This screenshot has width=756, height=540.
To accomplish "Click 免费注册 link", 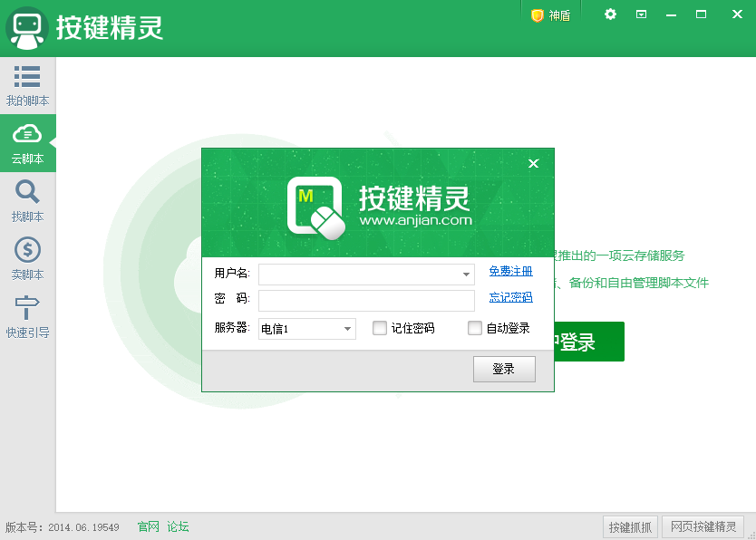I will 510,271.
